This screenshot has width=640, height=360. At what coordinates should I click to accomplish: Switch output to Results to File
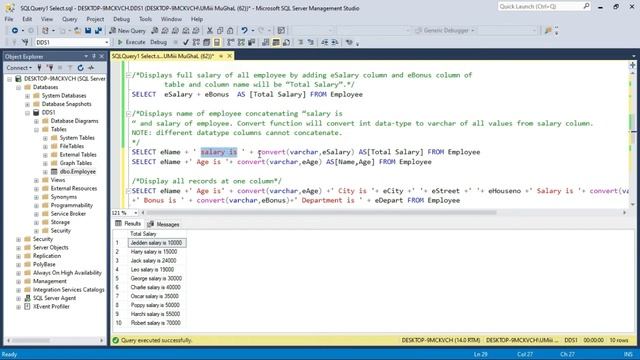pyautogui.click(x=286, y=42)
